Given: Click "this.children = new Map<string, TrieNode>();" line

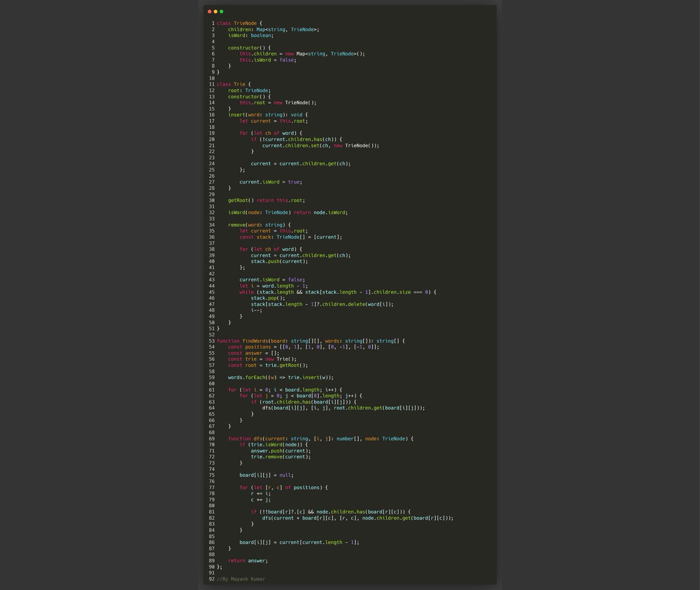Looking at the screenshot, I should [302, 54].
